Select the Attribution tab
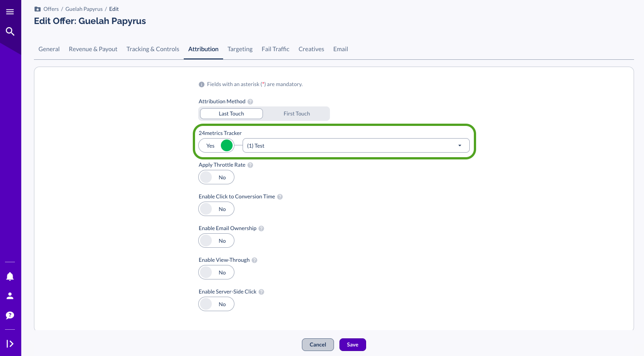The height and width of the screenshot is (356, 644). click(x=203, y=49)
